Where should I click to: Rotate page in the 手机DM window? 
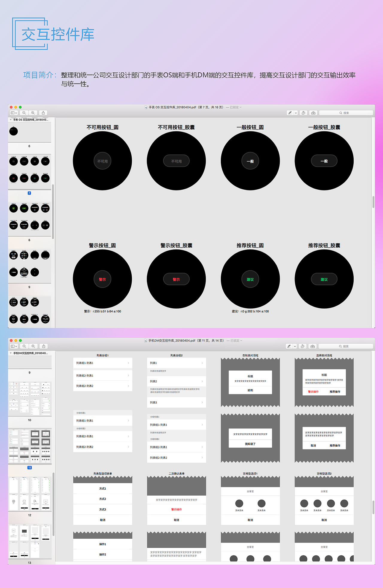click(x=303, y=346)
